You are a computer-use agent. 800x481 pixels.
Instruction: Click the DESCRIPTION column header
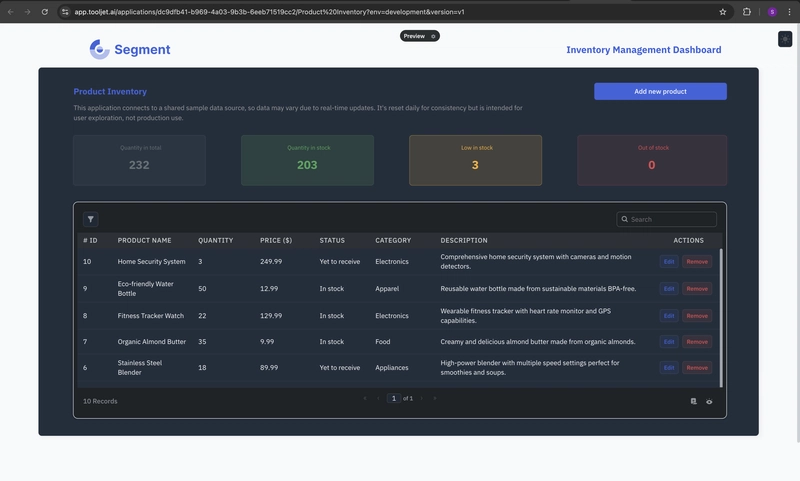click(464, 240)
